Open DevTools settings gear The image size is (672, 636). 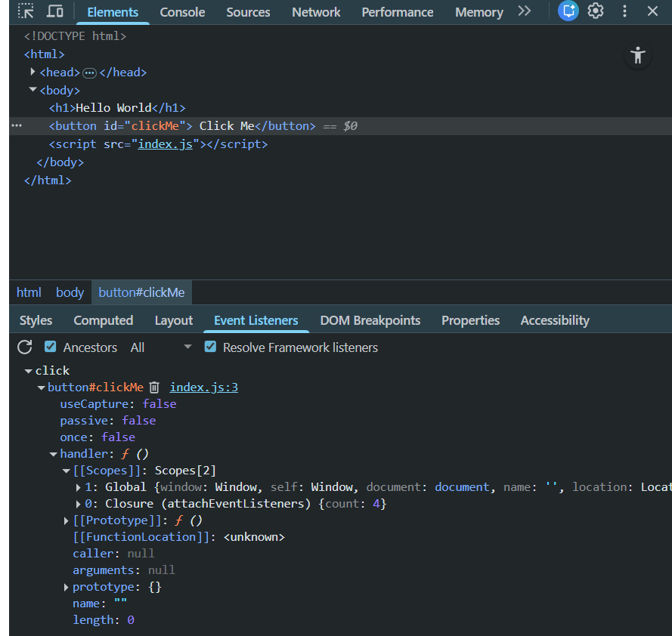point(596,11)
